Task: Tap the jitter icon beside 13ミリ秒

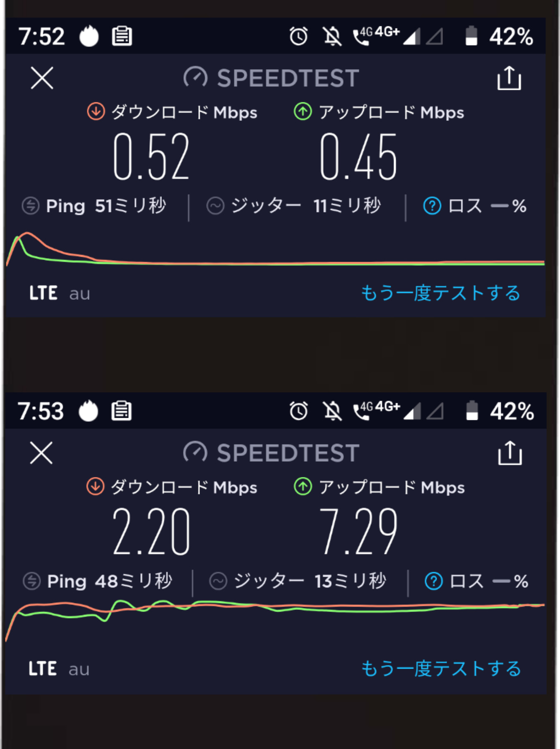Action: (x=218, y=581)
